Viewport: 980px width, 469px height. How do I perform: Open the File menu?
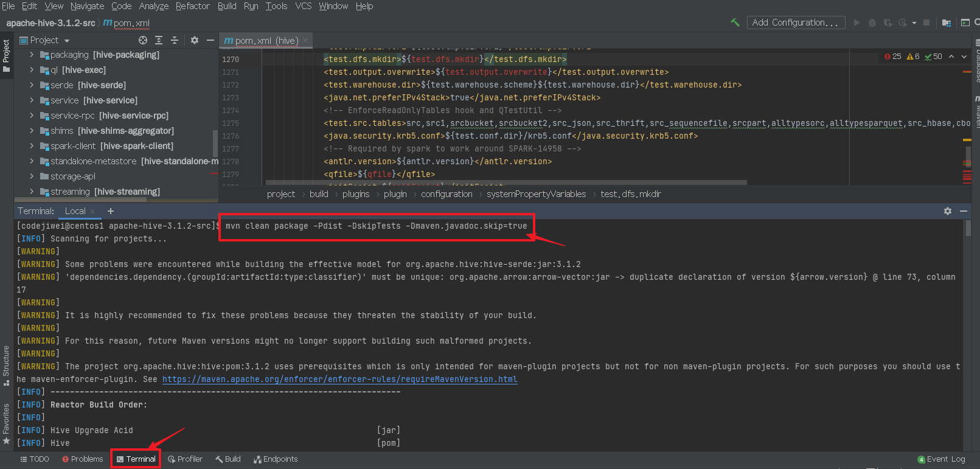(x=9, y=6)
